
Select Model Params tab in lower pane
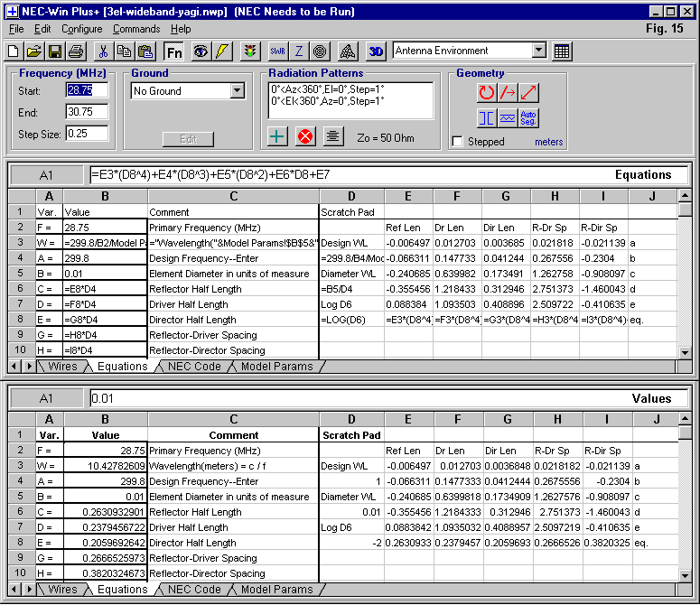276,590
